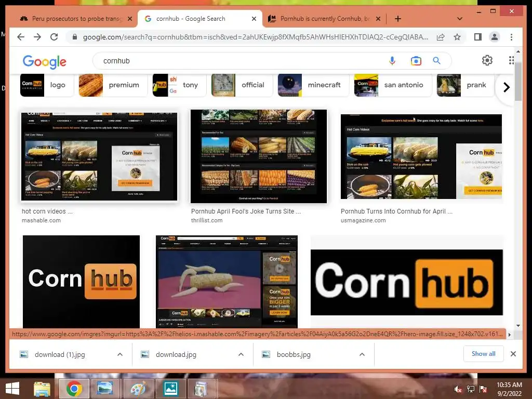Open the mashable.com source link
This screenshot has width=532, height=399.
(41, 220)
